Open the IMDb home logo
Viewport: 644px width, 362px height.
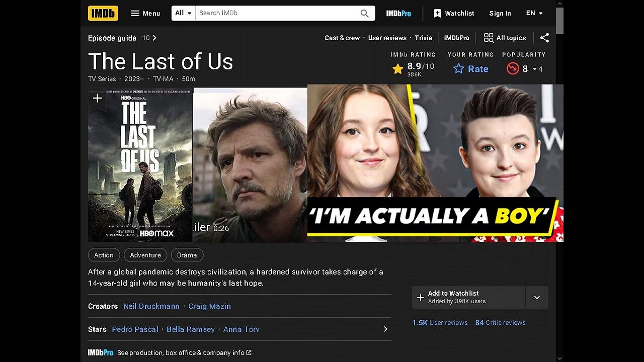click(103, 13)
